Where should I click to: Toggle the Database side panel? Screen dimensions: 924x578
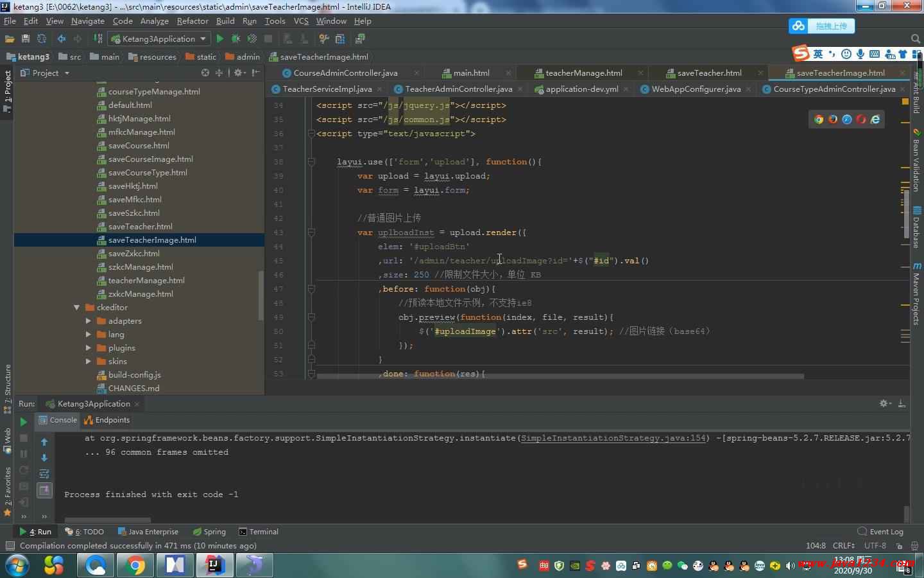click(917, 228)
